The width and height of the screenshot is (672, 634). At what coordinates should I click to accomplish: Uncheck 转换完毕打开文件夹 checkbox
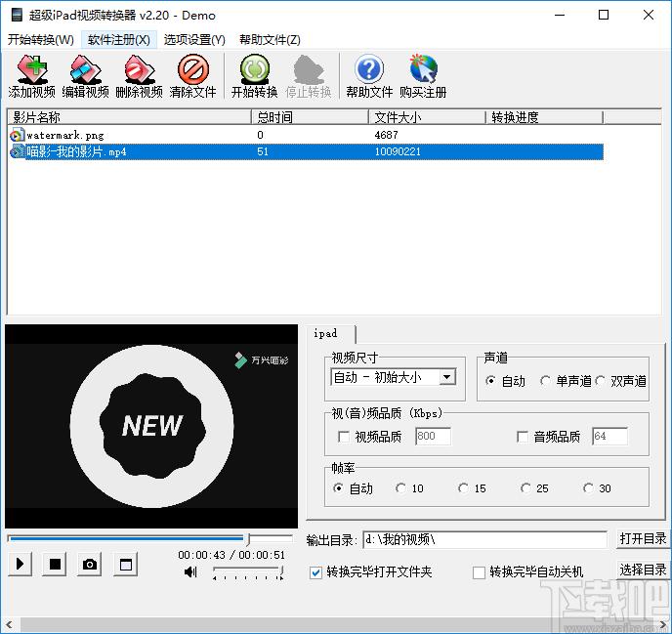315,572
